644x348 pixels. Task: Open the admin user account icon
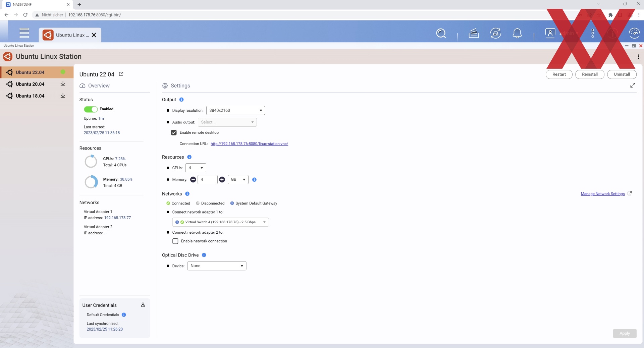pos(550,33)
